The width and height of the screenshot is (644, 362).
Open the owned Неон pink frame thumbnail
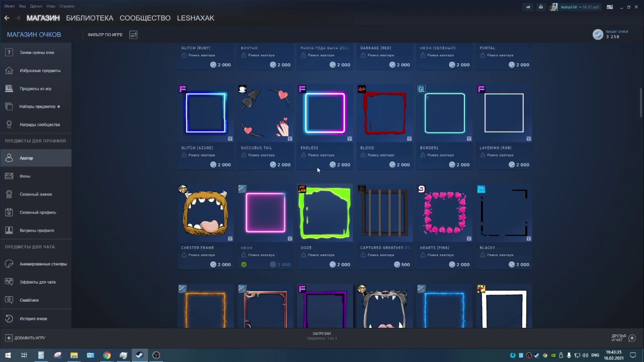click(x=265, y=213)
